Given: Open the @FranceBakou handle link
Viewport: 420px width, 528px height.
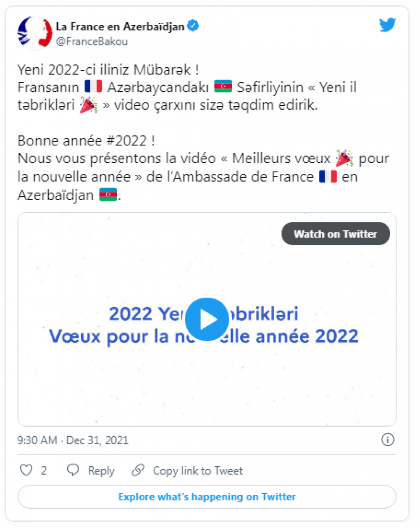Looking at the screenshot, I should click(92, 42).
